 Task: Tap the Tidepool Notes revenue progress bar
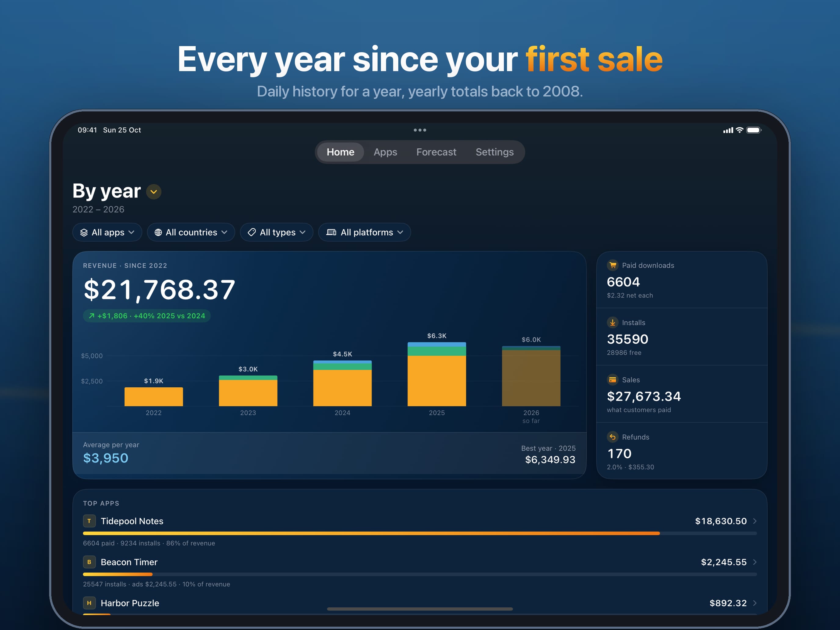click(420, 533)
